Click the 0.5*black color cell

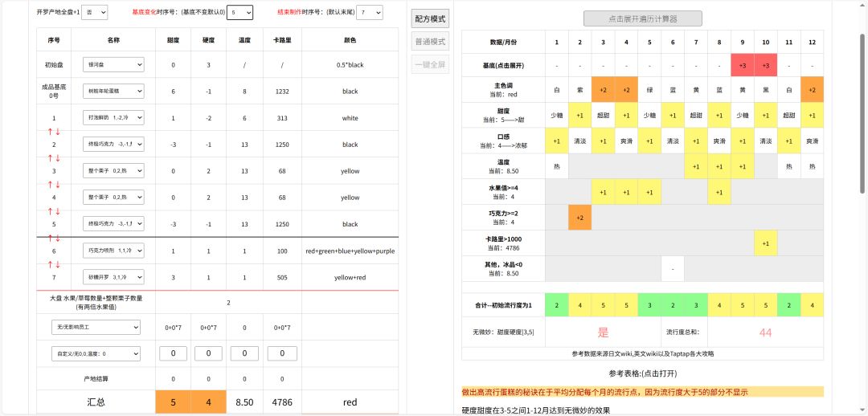(x=350, y=65)
